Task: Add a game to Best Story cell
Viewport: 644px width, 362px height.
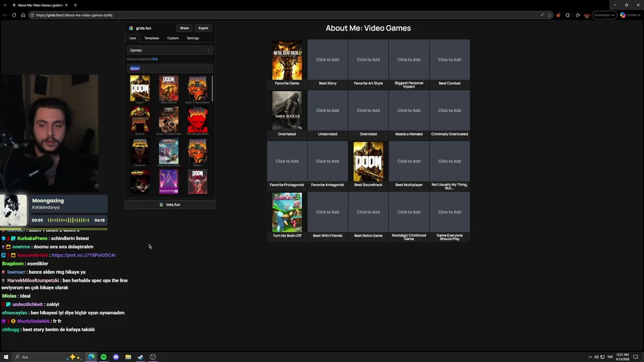Action: pyautogui.click(x=328, y=60)
